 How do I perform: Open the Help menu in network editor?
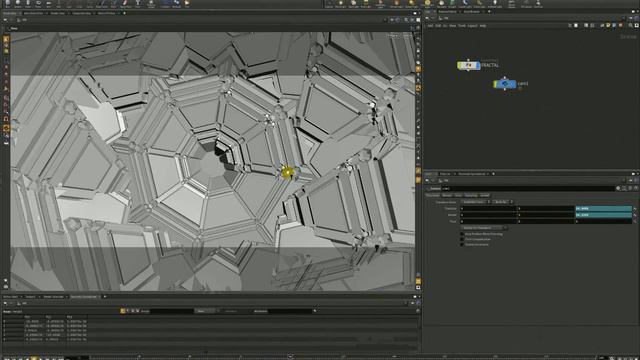click(483, 26)
